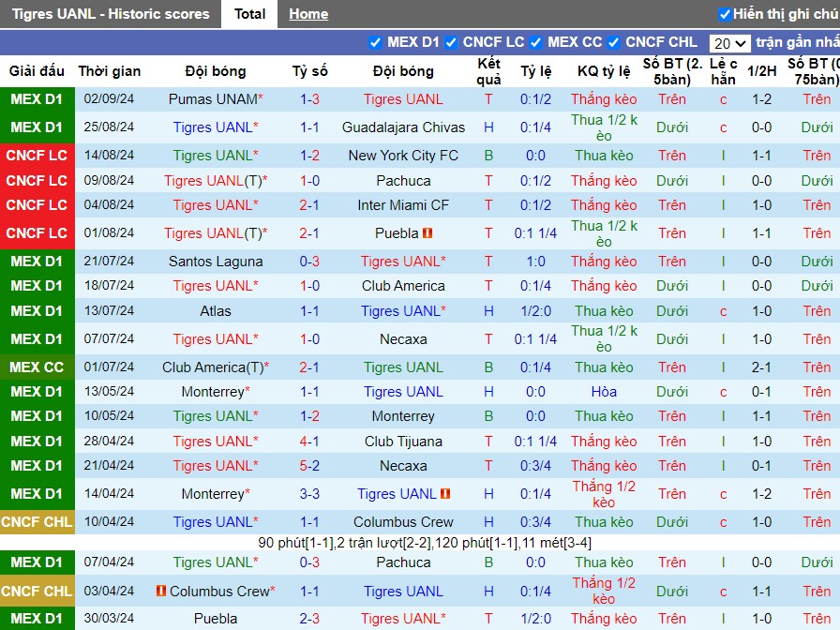Screen dimensions: 840x630
Task: Open Santos Laguna team link
Action: click(x=216, y=262)
